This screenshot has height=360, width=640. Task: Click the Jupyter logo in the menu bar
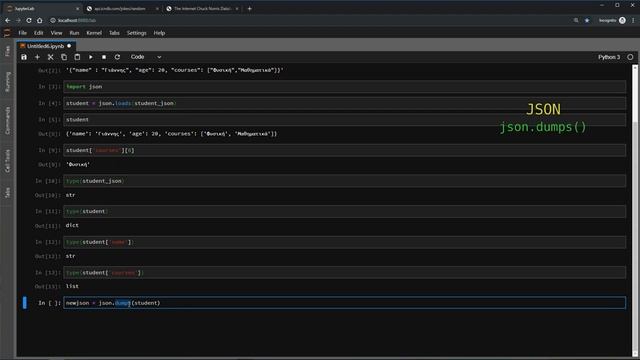pyautogui.click(x=7, y=33)
